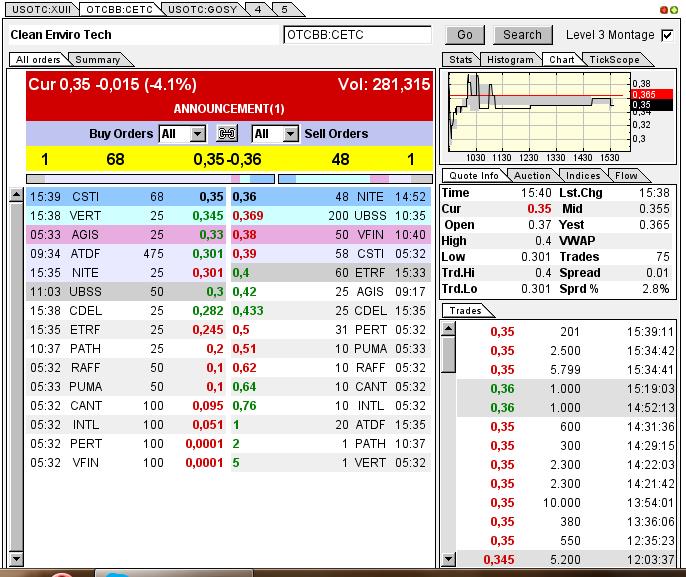Image resolution: width=686 pixels, height=577 pixels.
Task: Toggle the Level 3 Montage checkbox
Action: click(667, 35)
